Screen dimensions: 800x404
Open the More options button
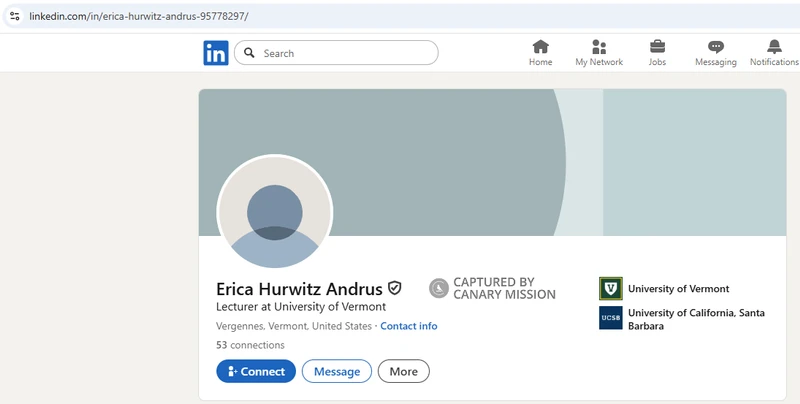(x=404, y=371)
